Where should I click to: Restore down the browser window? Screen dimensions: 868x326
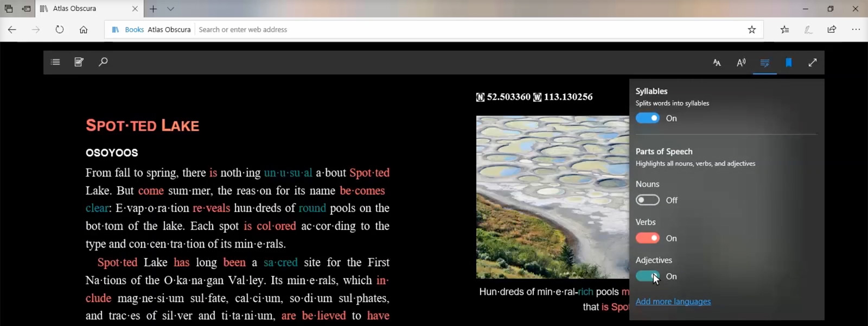(831, 9)
